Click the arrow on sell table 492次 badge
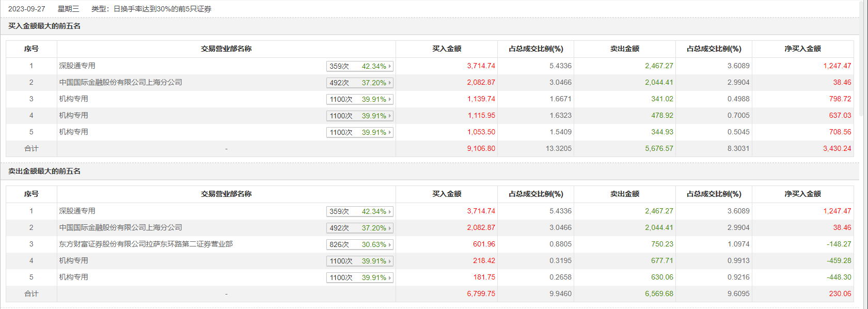The height and width of the screenshot is (309, 868). 390,228
